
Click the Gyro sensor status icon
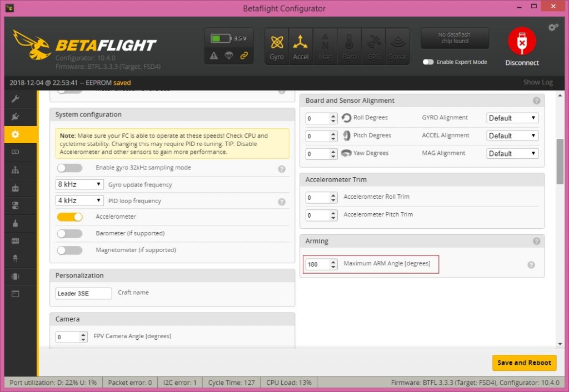click(x=277, y=47)
